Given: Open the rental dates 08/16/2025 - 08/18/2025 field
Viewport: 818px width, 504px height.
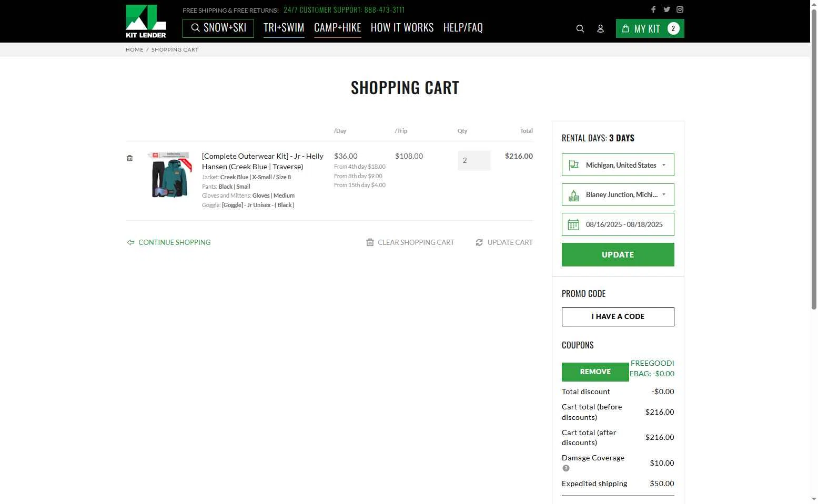Looking at the screenshot, I should click(x=618, y=224).
